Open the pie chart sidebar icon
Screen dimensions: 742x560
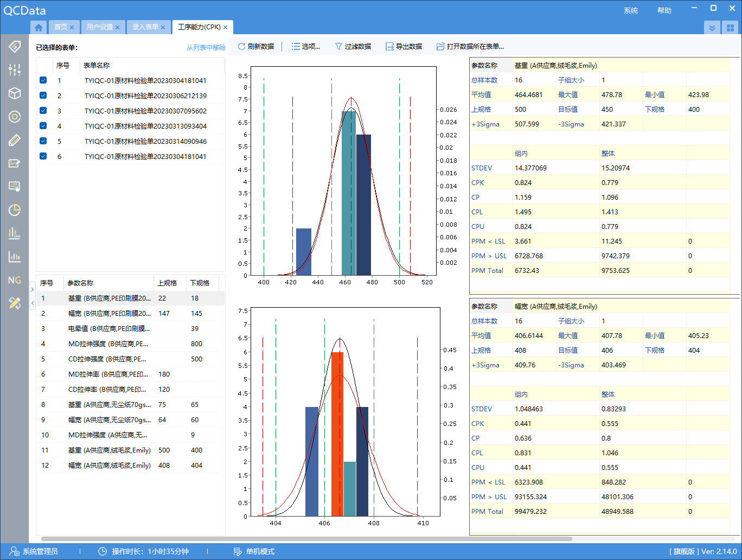[x=15, y=210]
